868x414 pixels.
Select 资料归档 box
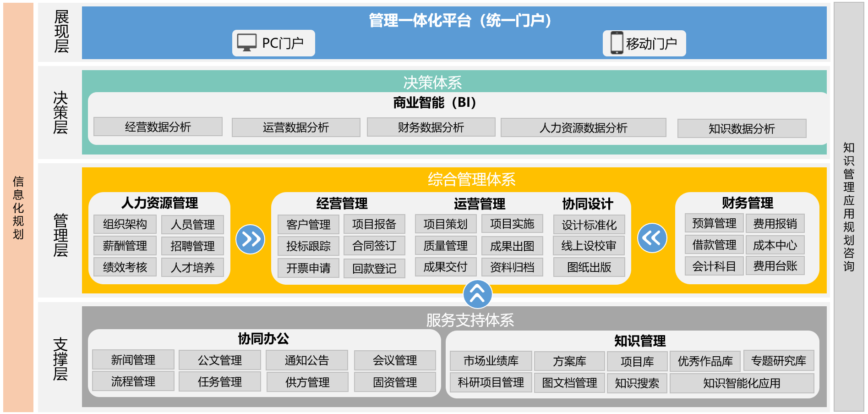pos(512,267)
